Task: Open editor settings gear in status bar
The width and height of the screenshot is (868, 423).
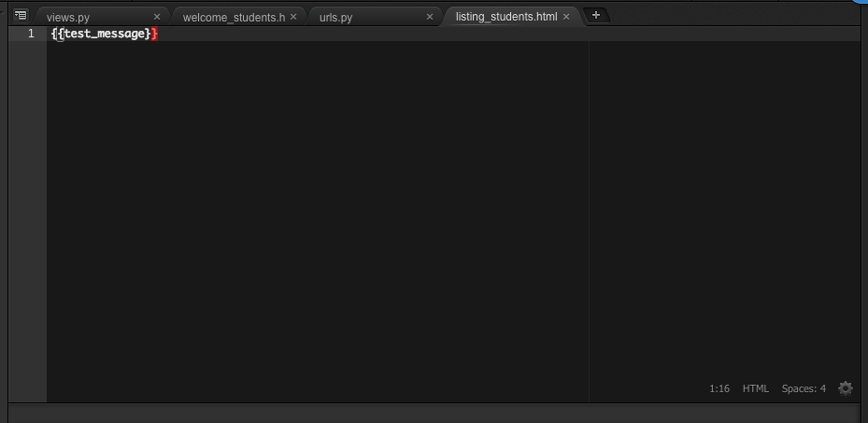Action: (x=846, y=388)
